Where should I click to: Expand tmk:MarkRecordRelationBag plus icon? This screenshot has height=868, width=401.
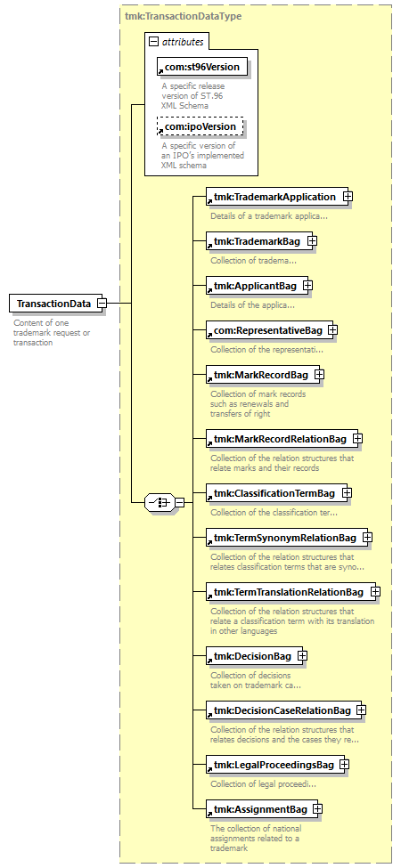pos(358,438)
